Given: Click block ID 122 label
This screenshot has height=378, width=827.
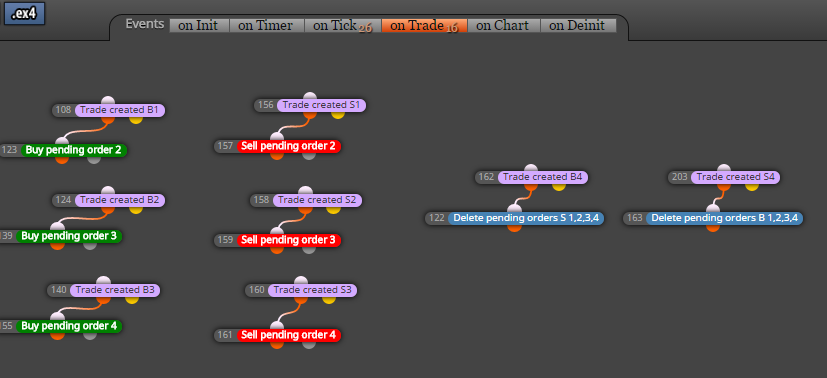Looking at the screenshot, I should [x=437, y=218].
